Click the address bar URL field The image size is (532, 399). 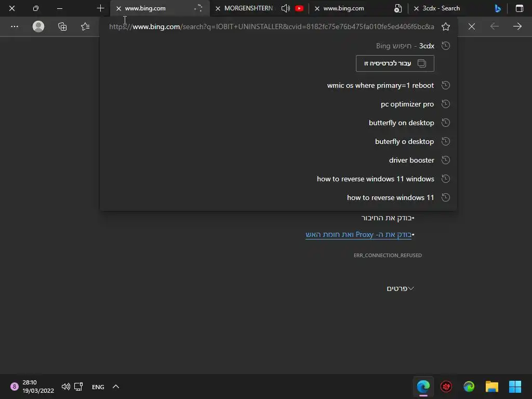[x=271, y=26]
